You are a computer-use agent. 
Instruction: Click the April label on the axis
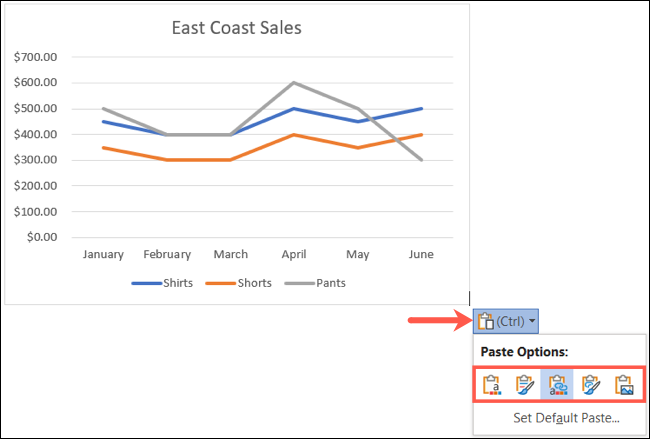tap(294, 254)
